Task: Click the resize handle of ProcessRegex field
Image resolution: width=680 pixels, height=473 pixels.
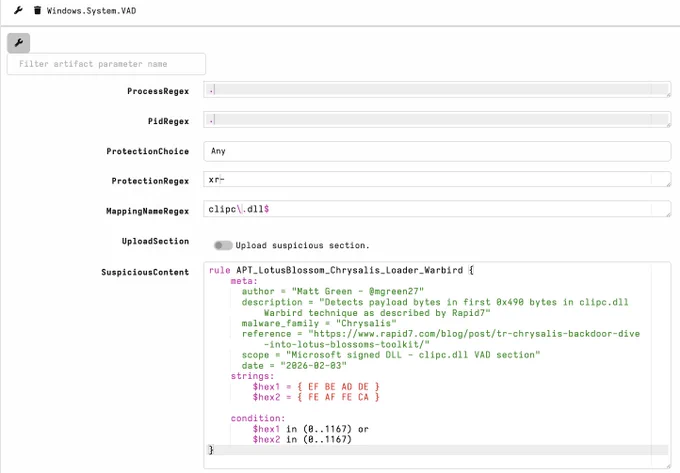Action: [x=668, y=95]
